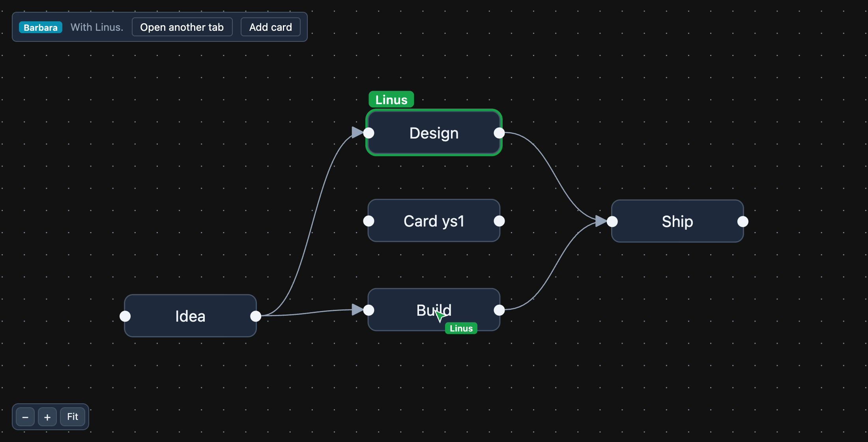Select the Ship card
Viewport: 868px width, 442px height.
point(677,221)
